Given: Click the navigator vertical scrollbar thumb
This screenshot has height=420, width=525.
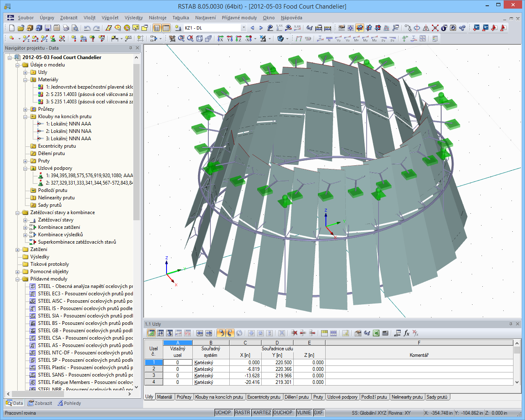Looking at the screenshot, I should [137, 142].
